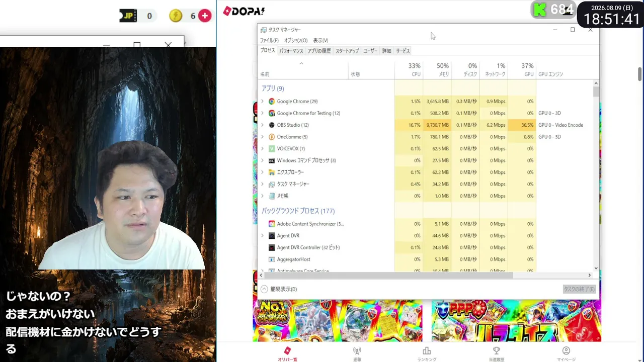Image resolution: width=644 pixels, height=362 pixels.
Task: Click the Task Manager vertical scrollbar thumb
Action: [596, 92]
